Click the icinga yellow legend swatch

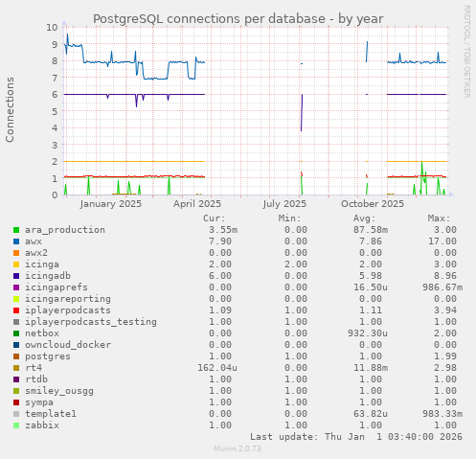[16, 264]
